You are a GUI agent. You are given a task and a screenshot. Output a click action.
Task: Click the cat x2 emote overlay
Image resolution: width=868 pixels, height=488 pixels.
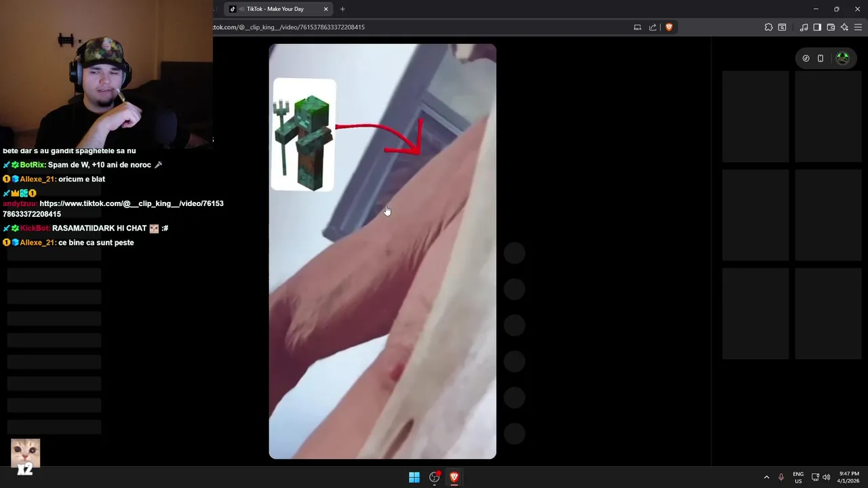click(25, 457)
